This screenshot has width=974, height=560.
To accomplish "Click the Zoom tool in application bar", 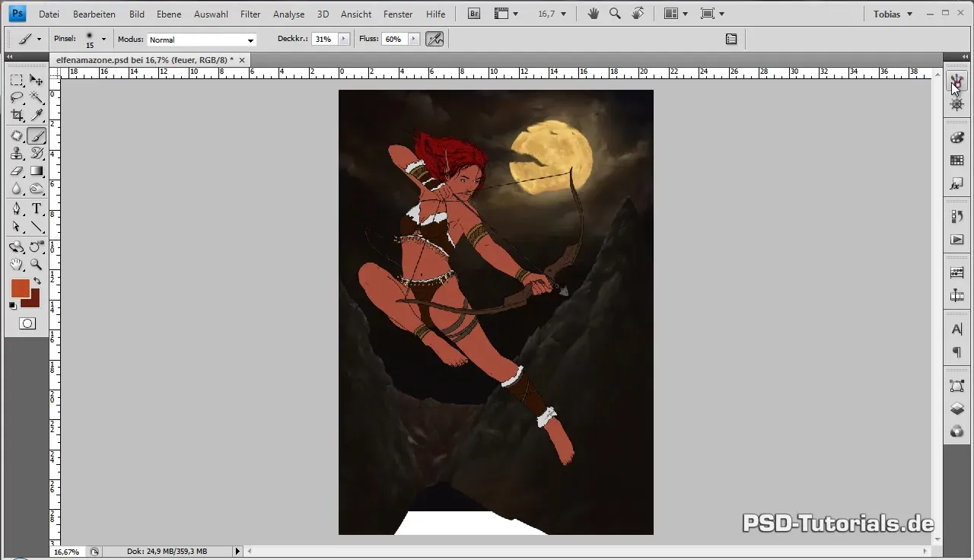I will pos(615,14).
